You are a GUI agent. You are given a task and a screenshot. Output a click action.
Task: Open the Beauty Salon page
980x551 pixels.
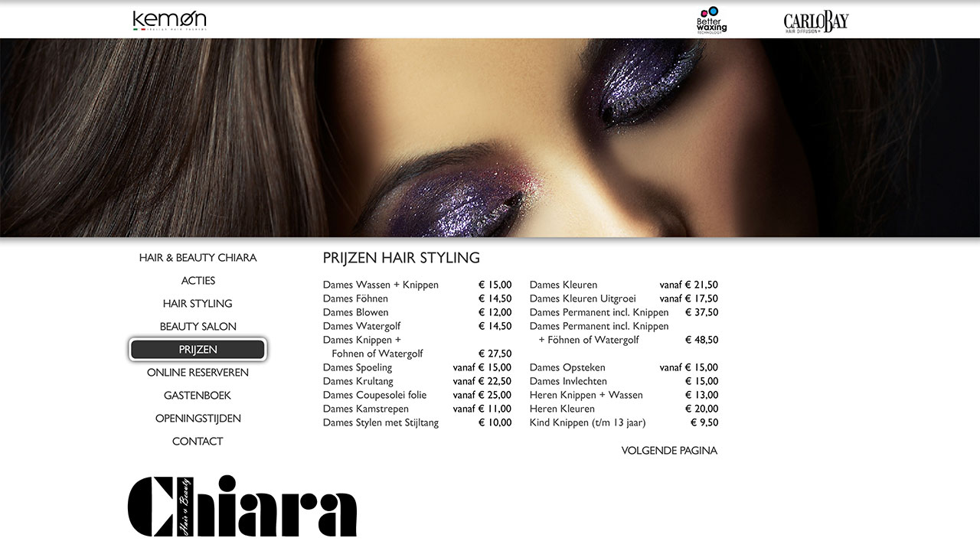pos(198,327)
